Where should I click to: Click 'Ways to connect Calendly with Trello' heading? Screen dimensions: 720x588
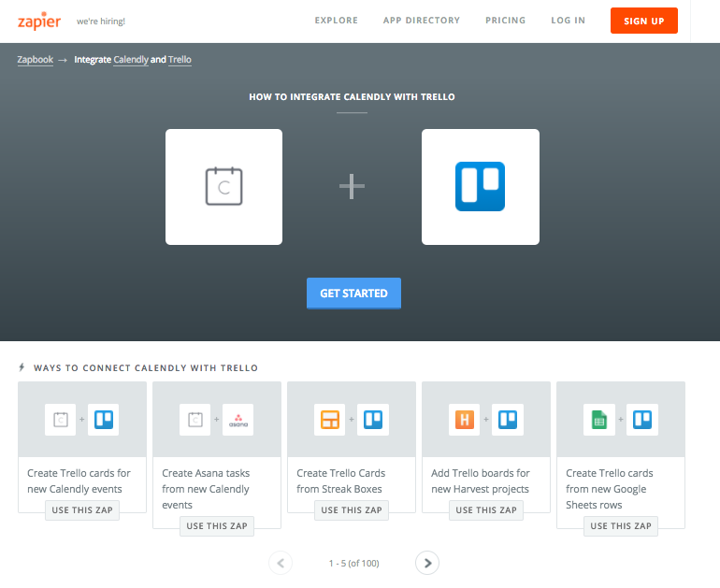(146, 368)
